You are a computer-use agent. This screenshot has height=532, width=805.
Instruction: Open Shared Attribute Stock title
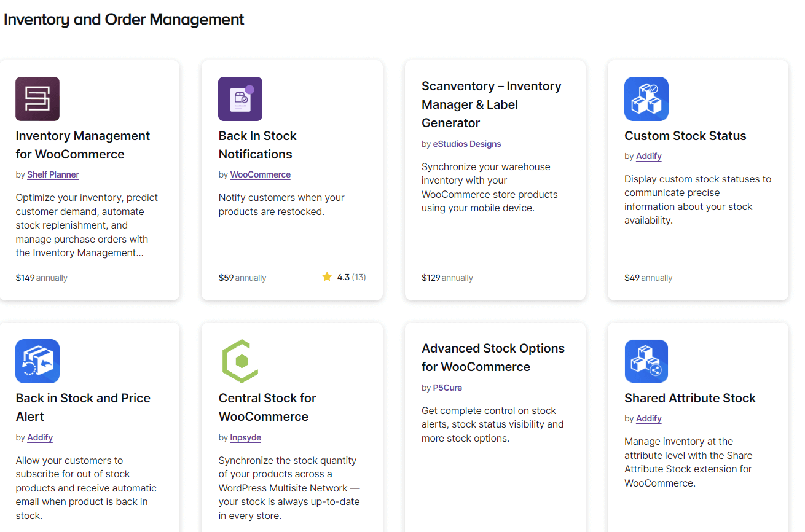690,398
